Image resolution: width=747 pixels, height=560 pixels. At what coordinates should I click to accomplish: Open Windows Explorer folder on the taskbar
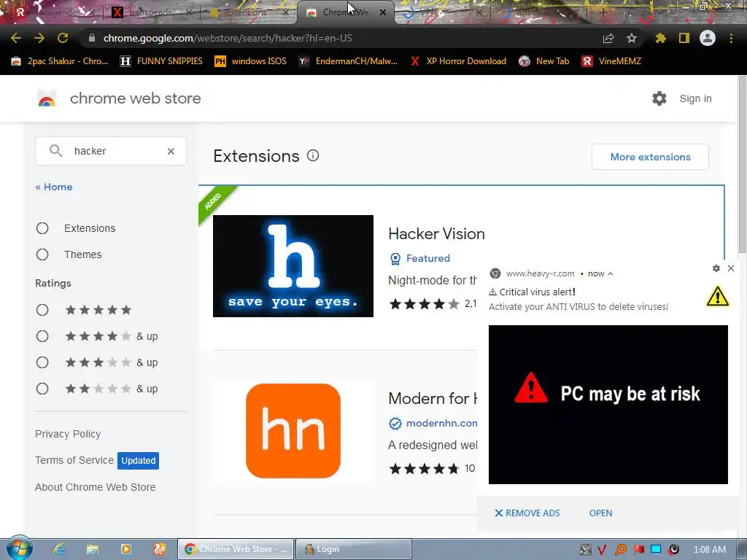point(93,549)
